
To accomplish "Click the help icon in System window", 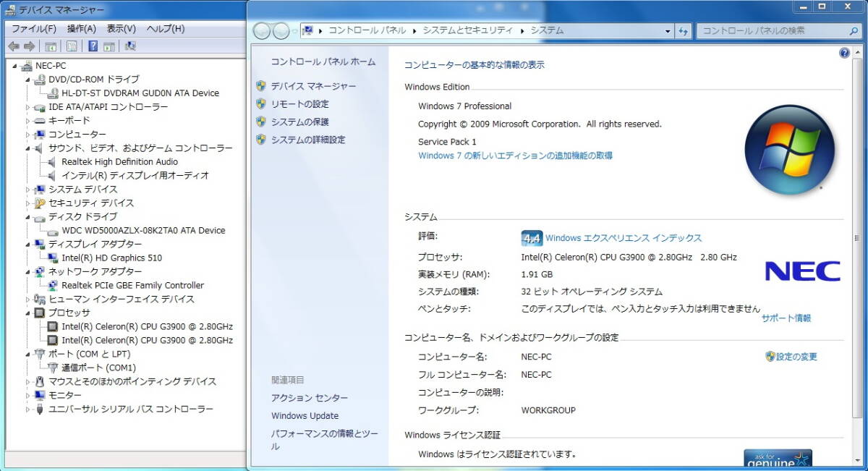I will click(x=844, y=54).
